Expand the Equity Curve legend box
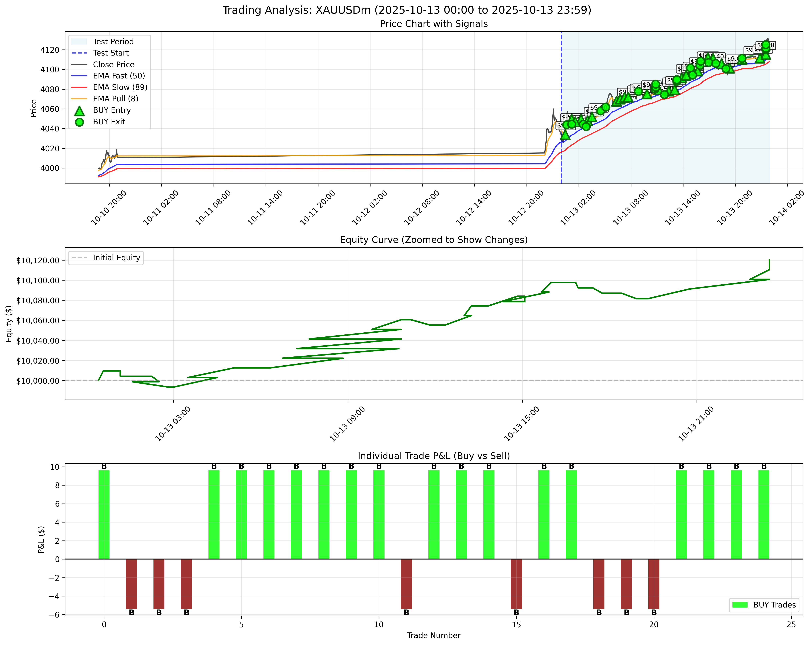The image size is (812, 645). coord(105,258)
